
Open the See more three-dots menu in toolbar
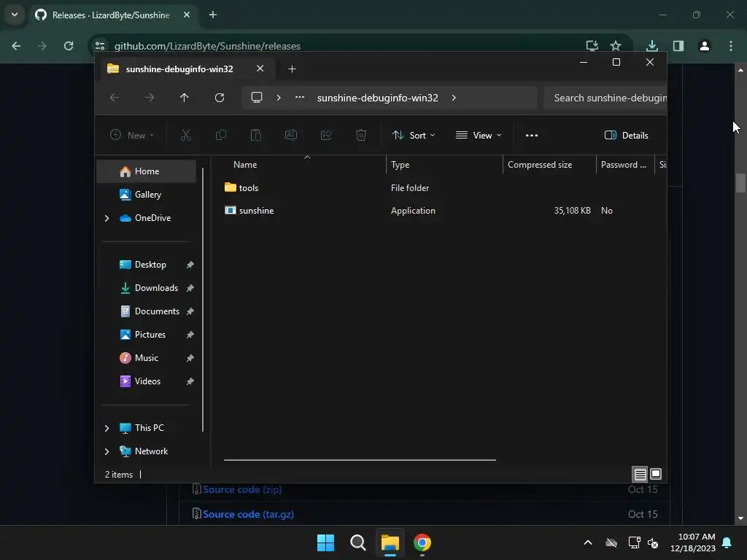pyautogui.click(x=532, y=135)
